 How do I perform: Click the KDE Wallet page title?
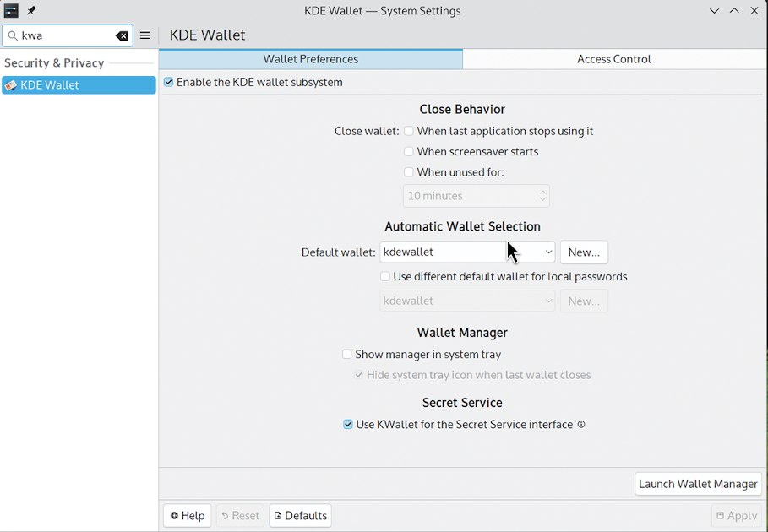click(207, 35)
